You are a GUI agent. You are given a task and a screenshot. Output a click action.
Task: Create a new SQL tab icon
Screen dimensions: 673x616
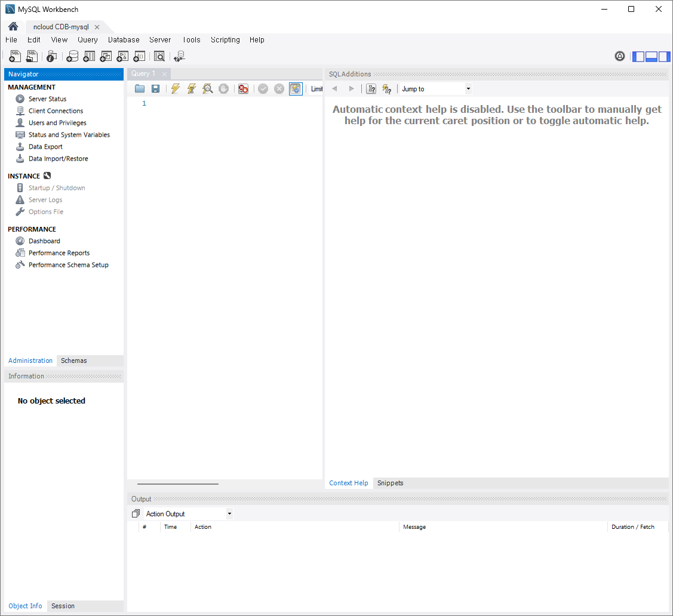click(14, 56)
